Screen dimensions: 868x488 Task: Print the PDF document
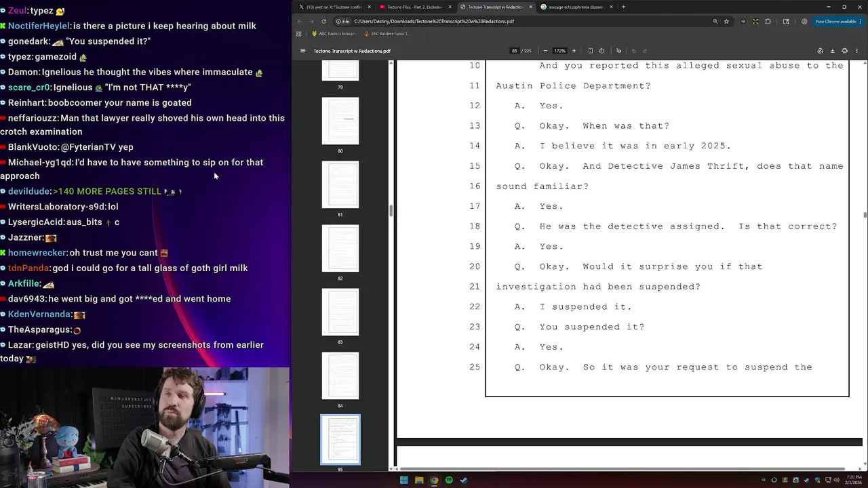(844, 51)
